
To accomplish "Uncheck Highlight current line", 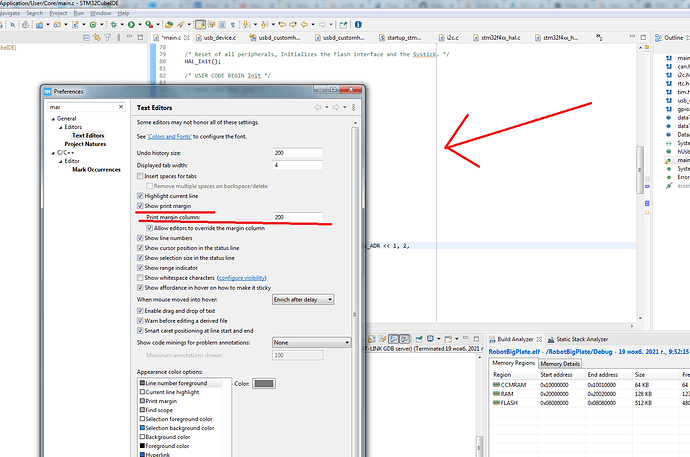I will pos(140,196).
